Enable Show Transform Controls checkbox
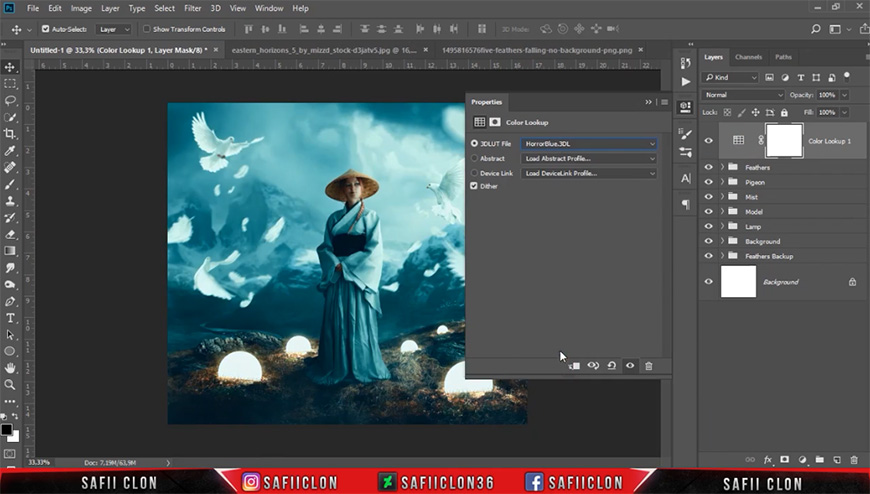870x494 pixels. [146, 29]
